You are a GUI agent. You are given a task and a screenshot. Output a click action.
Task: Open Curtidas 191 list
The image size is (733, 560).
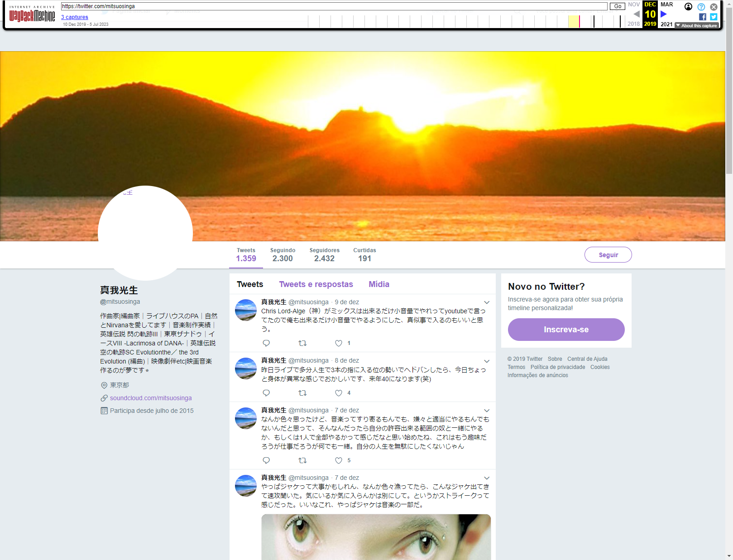[x=364, y=255]
